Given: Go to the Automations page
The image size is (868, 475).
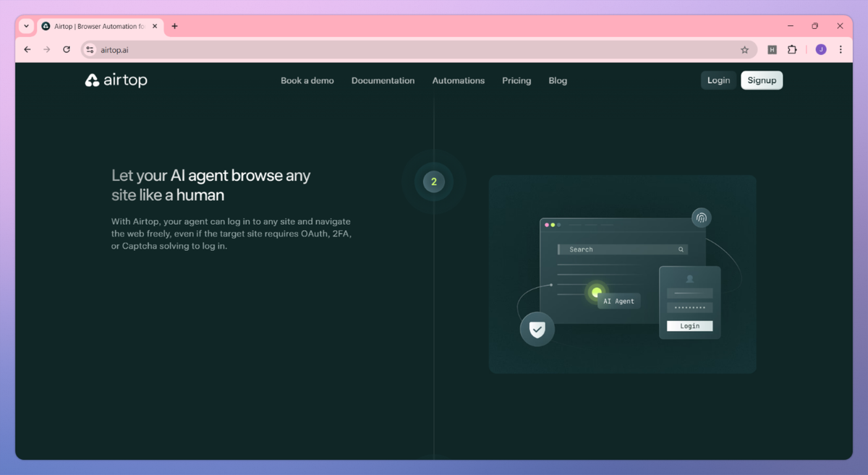Looking at the screenshot, I should (459, 80).
